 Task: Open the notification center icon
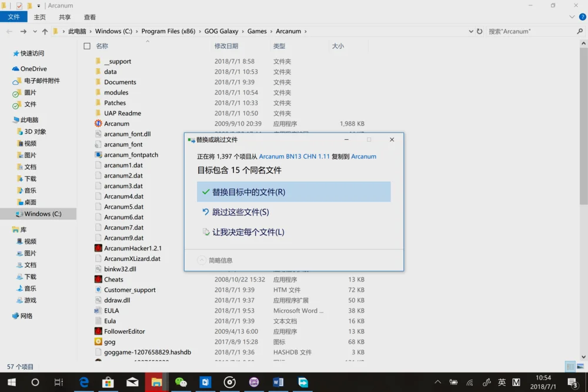point(572,383)
